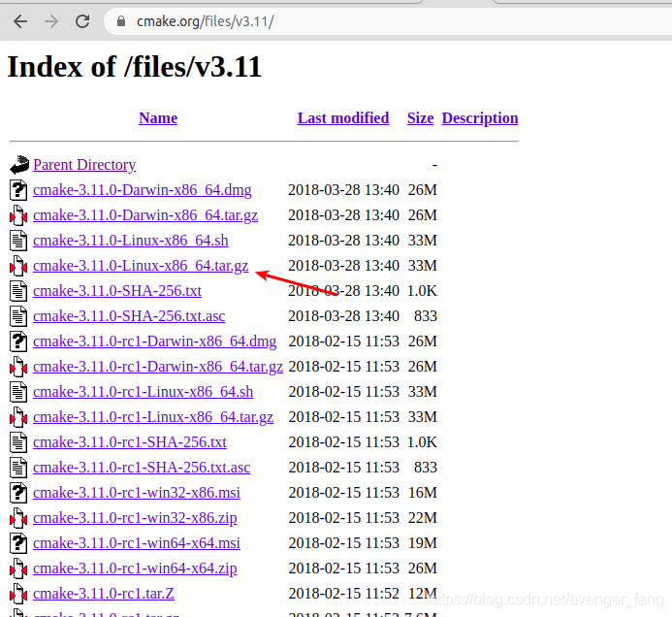Click the 2018-03-28 13:40 date of Darwin-x86_64.dmg
Image resolution: width=672 pixels, height=617 pixels.
point(343,190)
